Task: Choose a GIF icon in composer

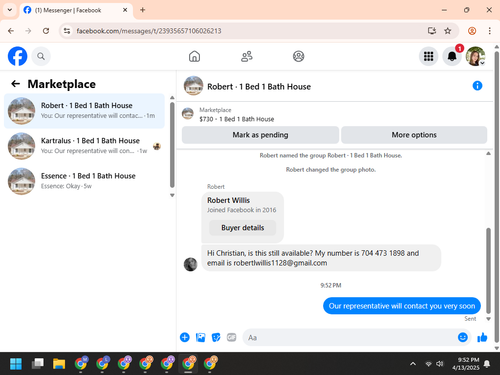Action: coord(231,337)
